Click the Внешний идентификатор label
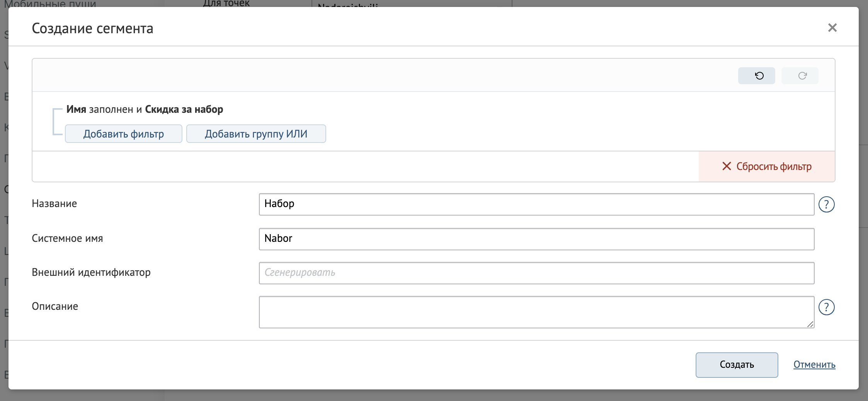 point(91,272)
